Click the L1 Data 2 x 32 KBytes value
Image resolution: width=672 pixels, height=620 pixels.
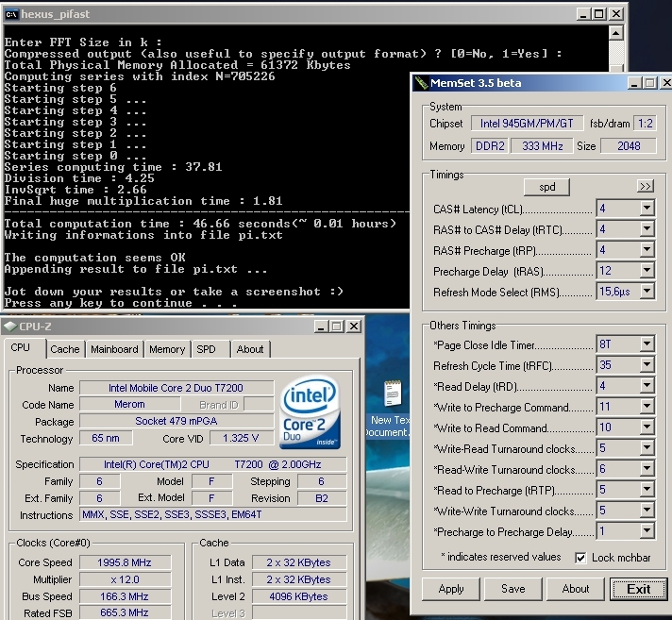tap(299, 562)
